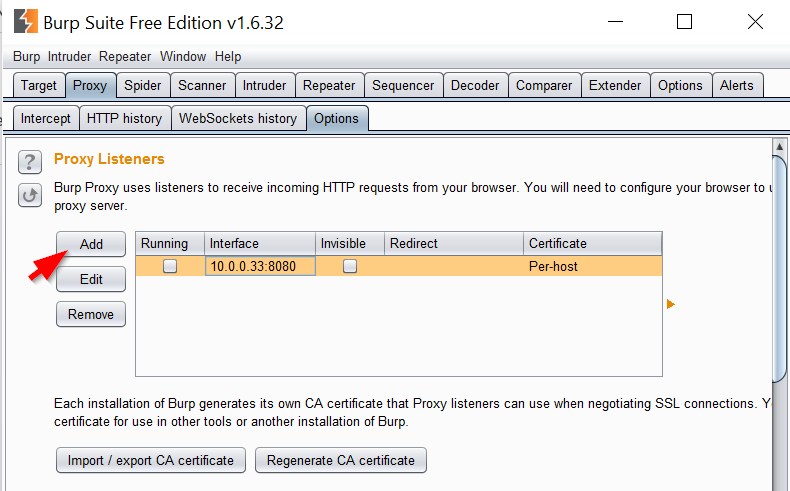790x491 pixels.
Task: Select the Proxy main tab
Action: tap(90, 86)
